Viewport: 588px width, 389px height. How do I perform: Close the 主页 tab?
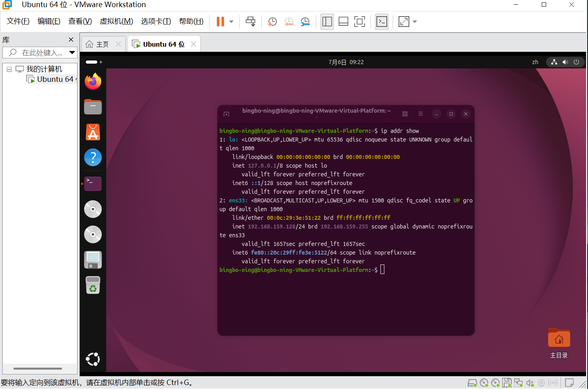click(x=118, y=44)
